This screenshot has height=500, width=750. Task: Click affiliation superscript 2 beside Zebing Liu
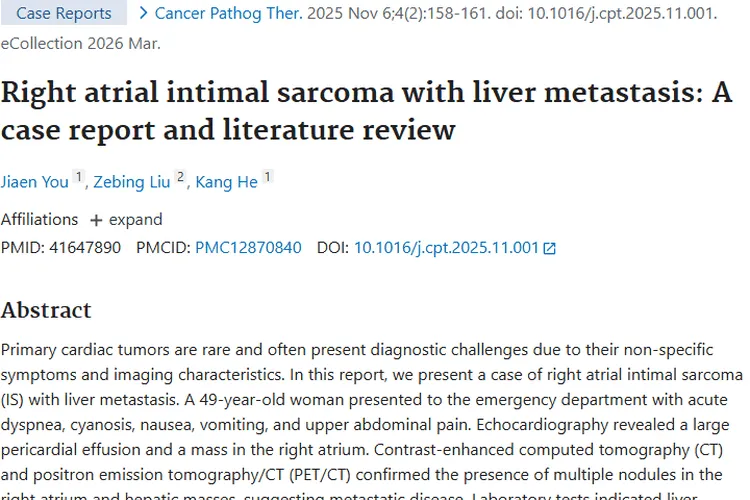click(x=181, y=178)
